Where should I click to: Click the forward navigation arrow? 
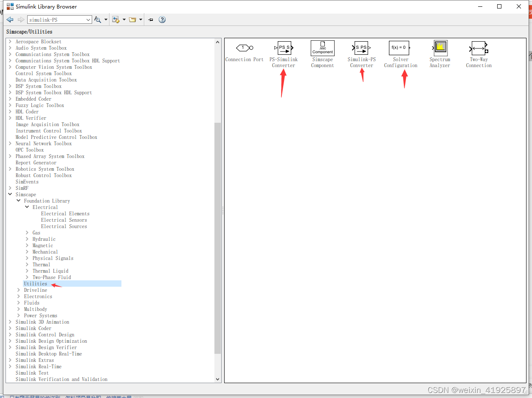point(21,20)
